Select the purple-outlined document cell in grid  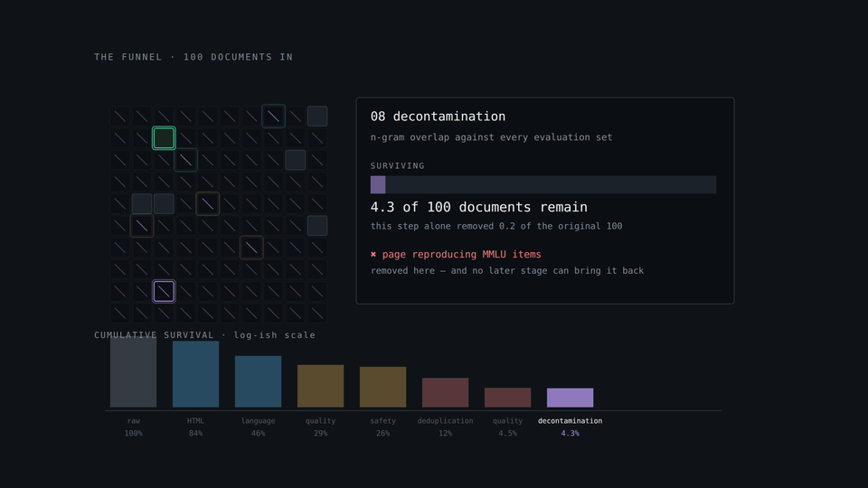pyautogui.click(x=164, y=292)
